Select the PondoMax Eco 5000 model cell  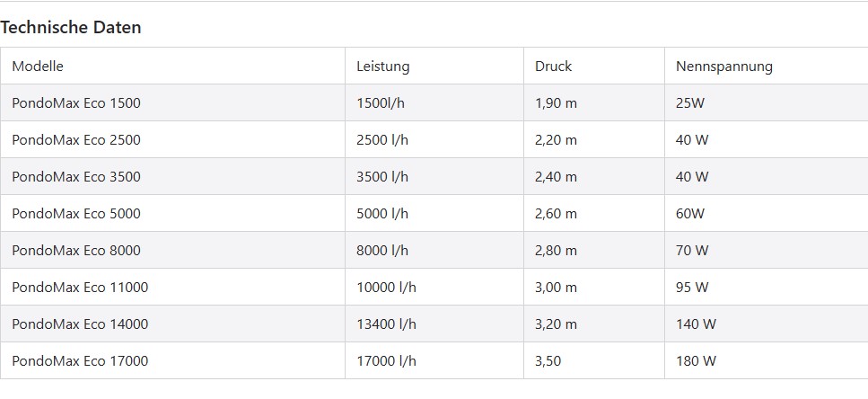(x=76, y=214)
